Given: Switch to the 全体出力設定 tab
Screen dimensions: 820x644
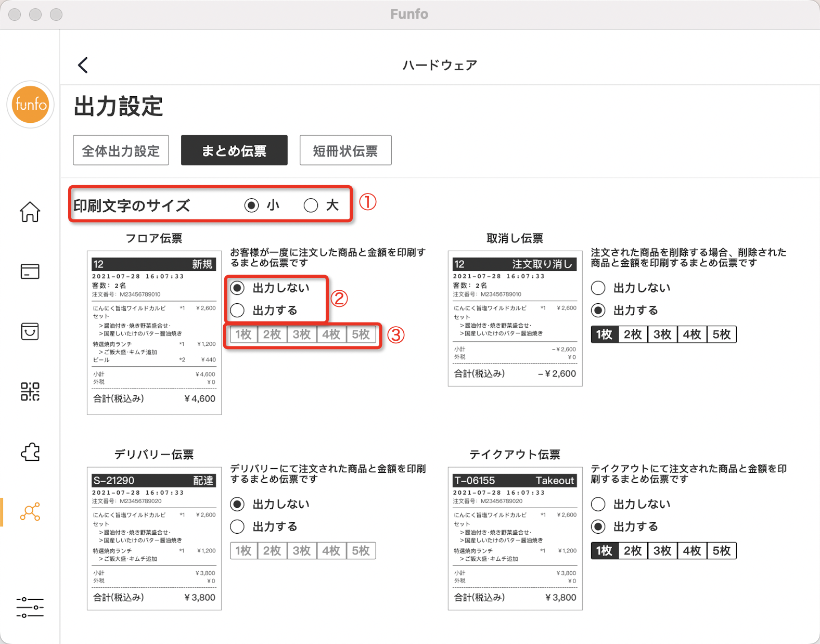Looking at the screenshot, I should [121, 150].
